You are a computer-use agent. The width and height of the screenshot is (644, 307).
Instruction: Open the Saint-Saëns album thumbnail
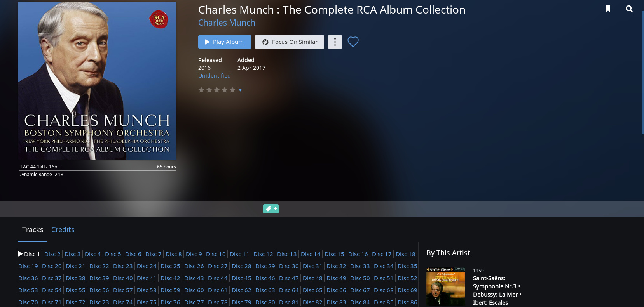coord(446,286)
